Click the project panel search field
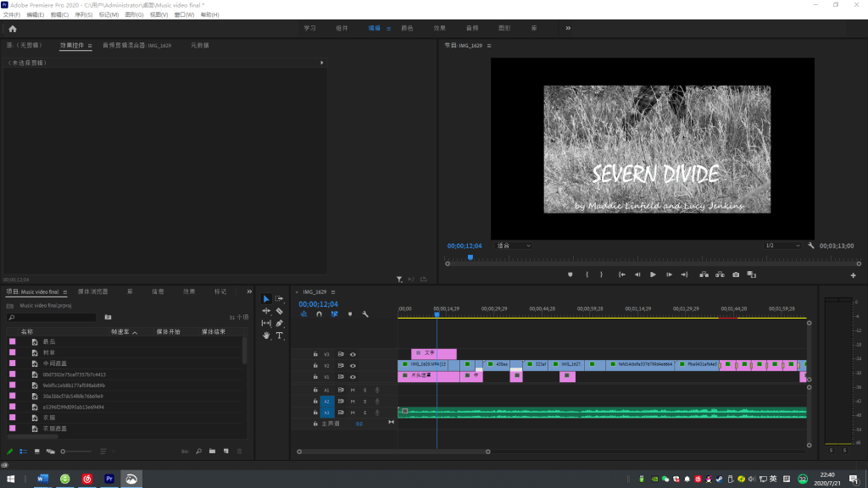Screen dimensions: 868x488 (53, 318)
